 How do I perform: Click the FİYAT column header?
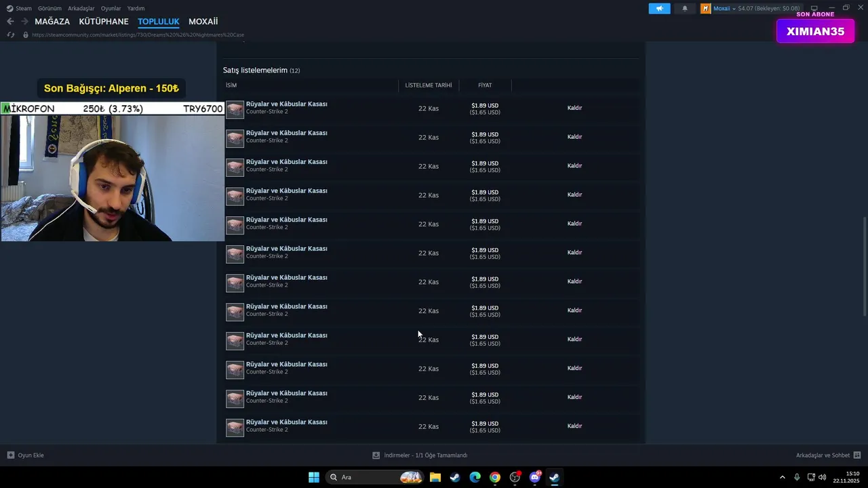(485, 85)
